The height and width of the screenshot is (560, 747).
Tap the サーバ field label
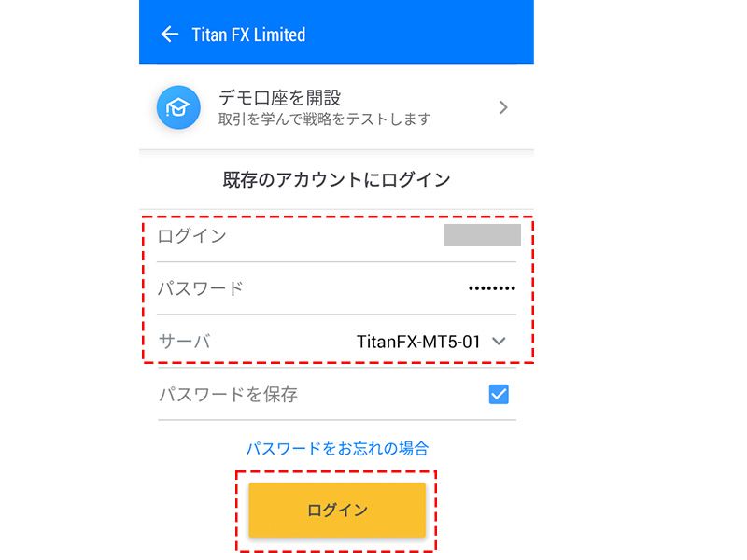pyautogui.click(x=184, y=342)
